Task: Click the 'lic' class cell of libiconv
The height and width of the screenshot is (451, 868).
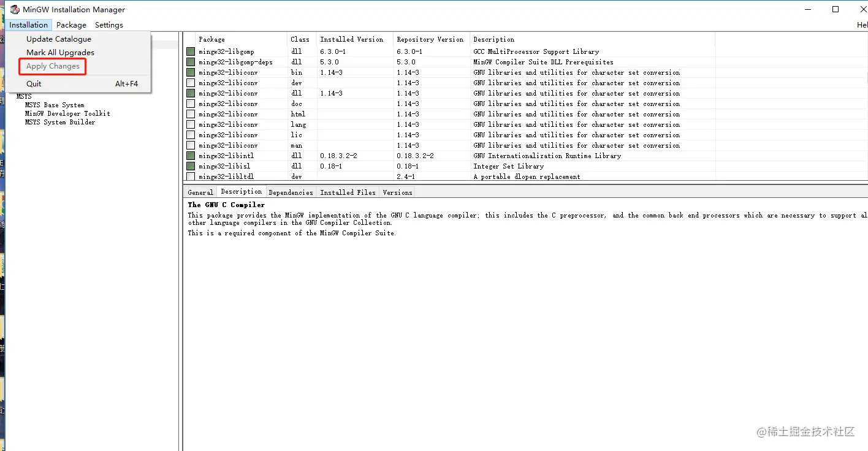Action: (297, 135)
